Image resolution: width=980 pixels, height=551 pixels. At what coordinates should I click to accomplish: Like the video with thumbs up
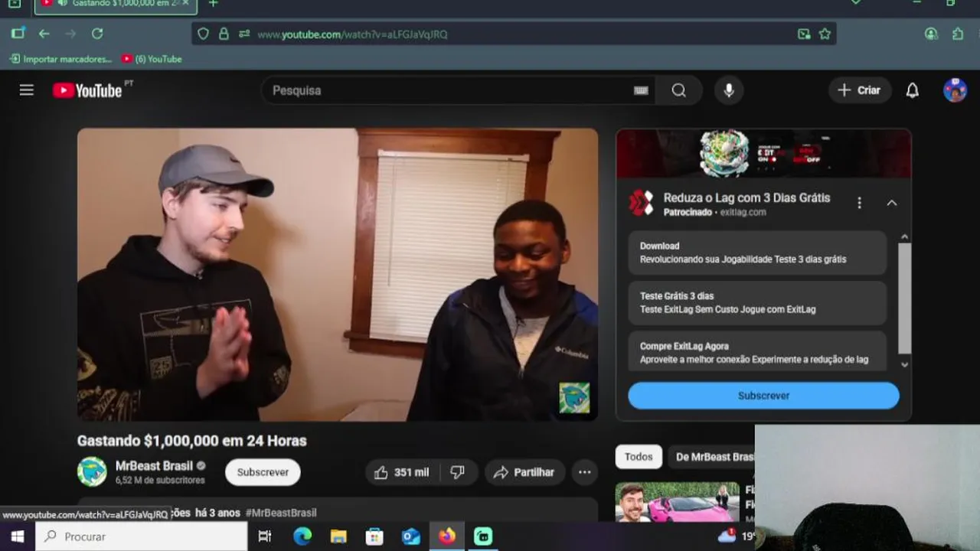point(401,472)
